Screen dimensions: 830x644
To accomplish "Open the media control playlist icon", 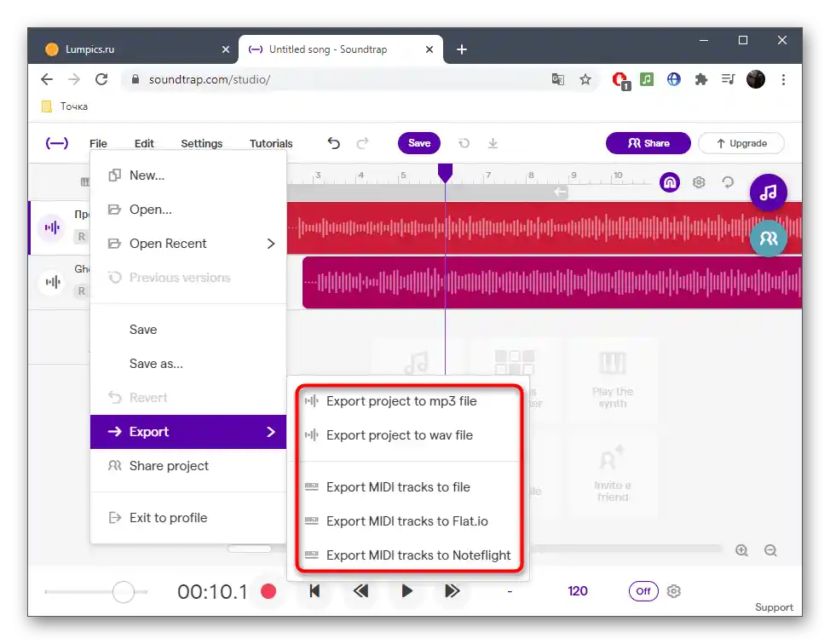I will pos(728,79).
